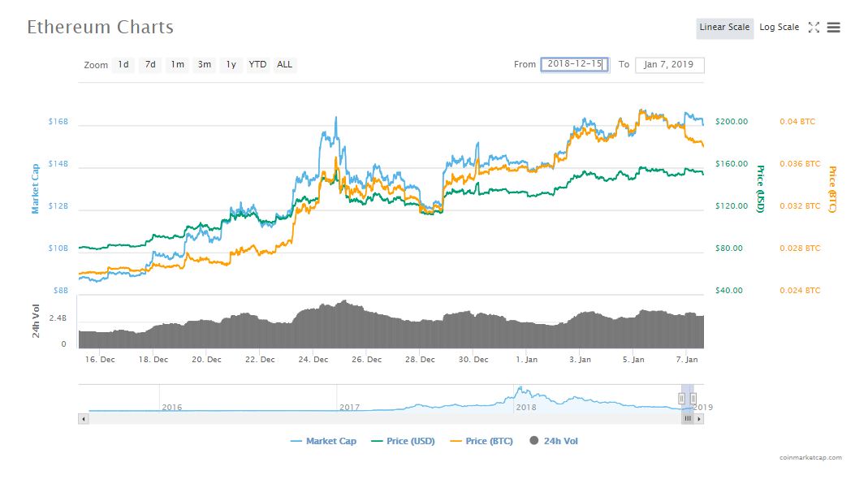Click navigator left range handle
Viewport: 868px width, 484px height.
[681, 399]
